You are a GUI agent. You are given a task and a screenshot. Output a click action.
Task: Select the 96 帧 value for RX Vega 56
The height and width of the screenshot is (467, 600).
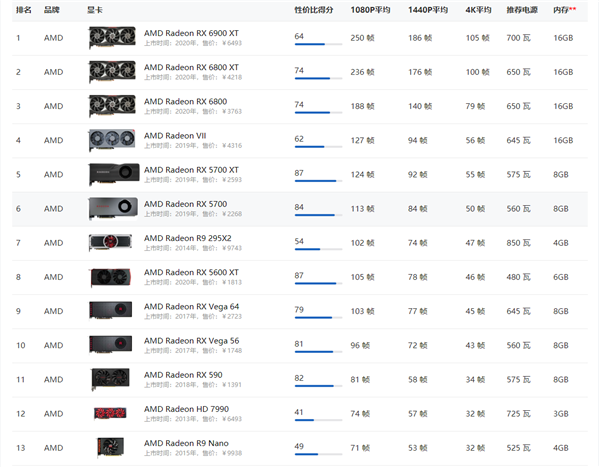click(360, 345)
